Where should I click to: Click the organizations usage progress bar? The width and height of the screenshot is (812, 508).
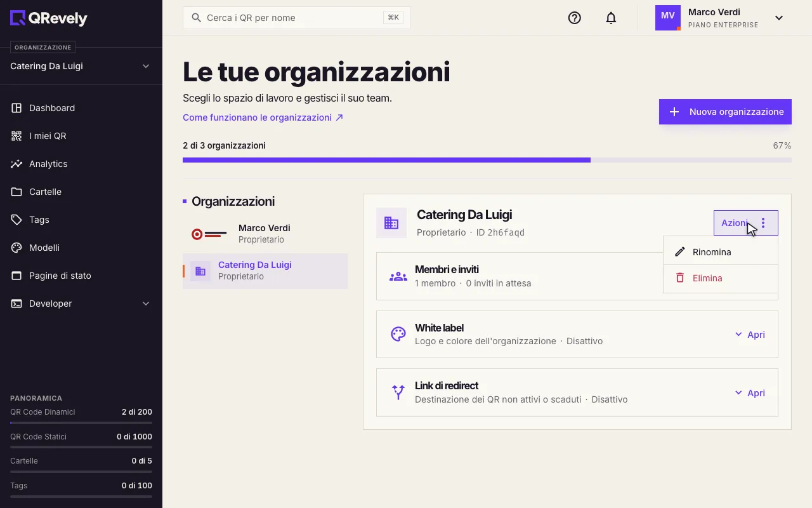(487, 160)
